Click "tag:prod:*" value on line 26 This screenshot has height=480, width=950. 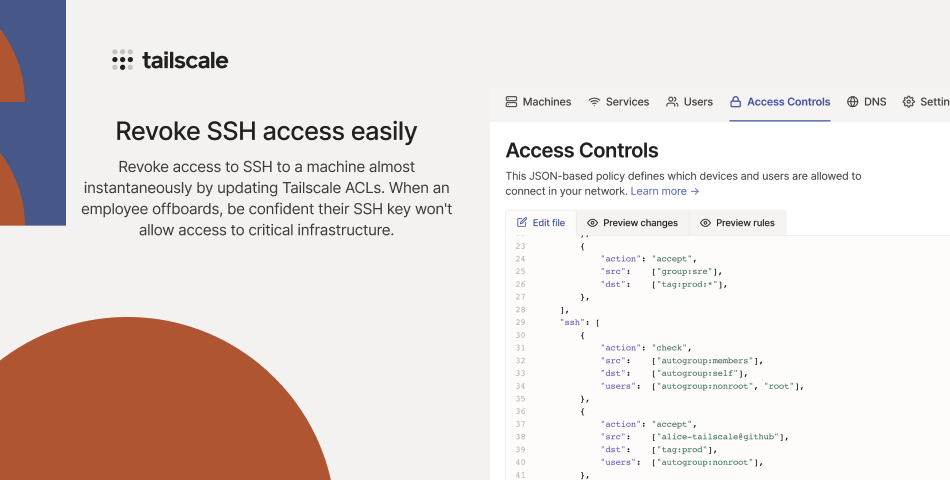(689, 284)
